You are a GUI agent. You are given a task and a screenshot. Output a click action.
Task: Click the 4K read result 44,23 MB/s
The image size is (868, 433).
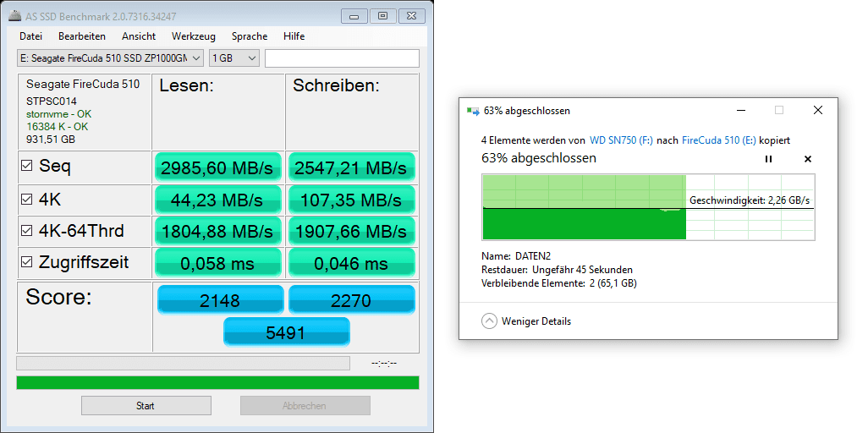tap(218, 200)
